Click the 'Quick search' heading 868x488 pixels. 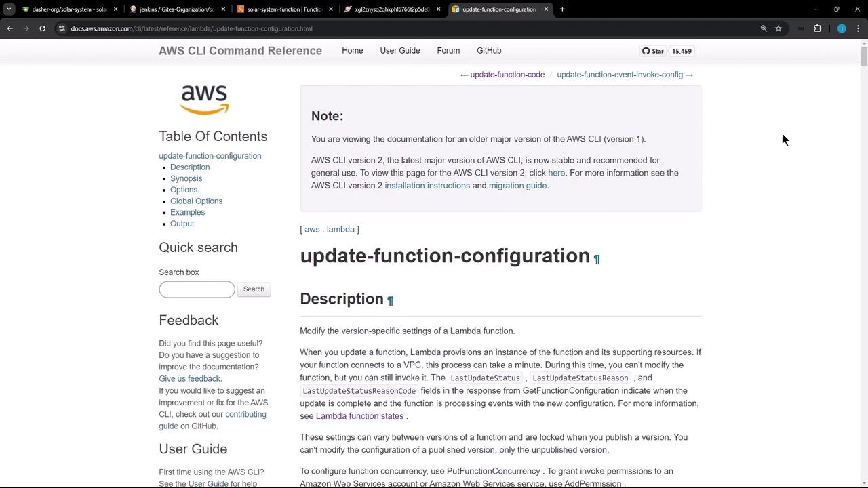pos(198,247)
